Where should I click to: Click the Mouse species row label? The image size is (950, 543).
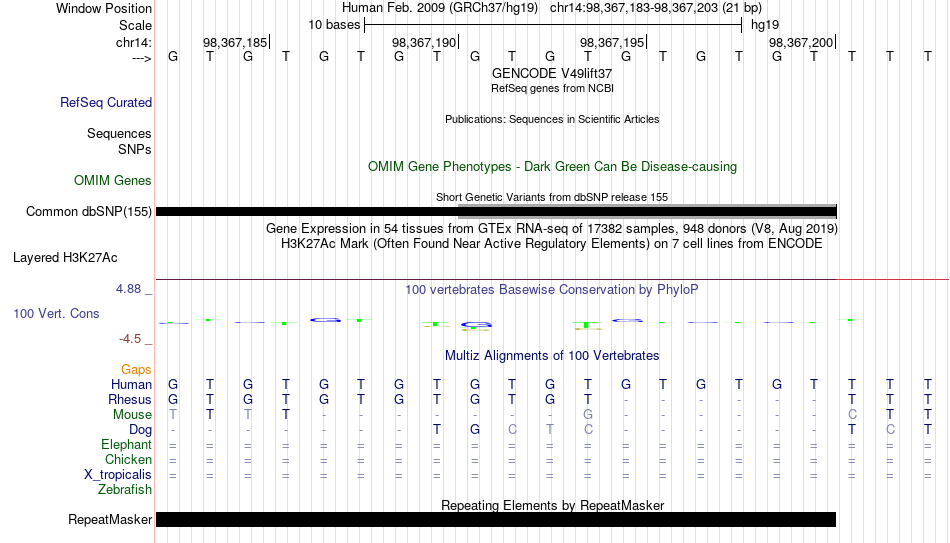pyautogui.click(x=133, y=415)
